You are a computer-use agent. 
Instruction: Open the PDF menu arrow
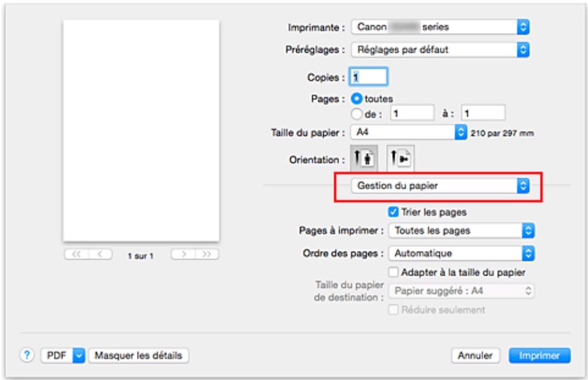pyautogui.click(x=78, y=355)
